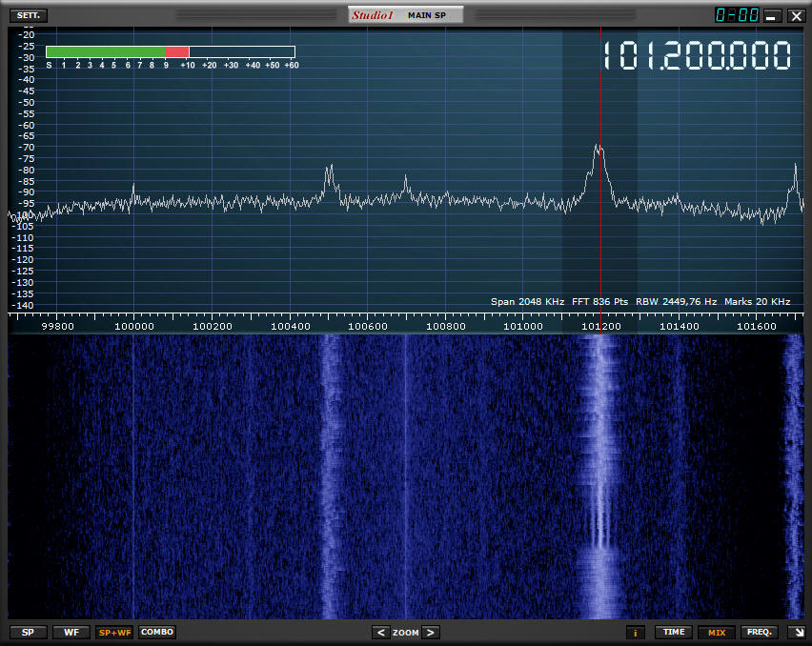Click the 101600 frequency scale label
The image size is (812, 646).
pyautogui.click(x=757, y=327)
